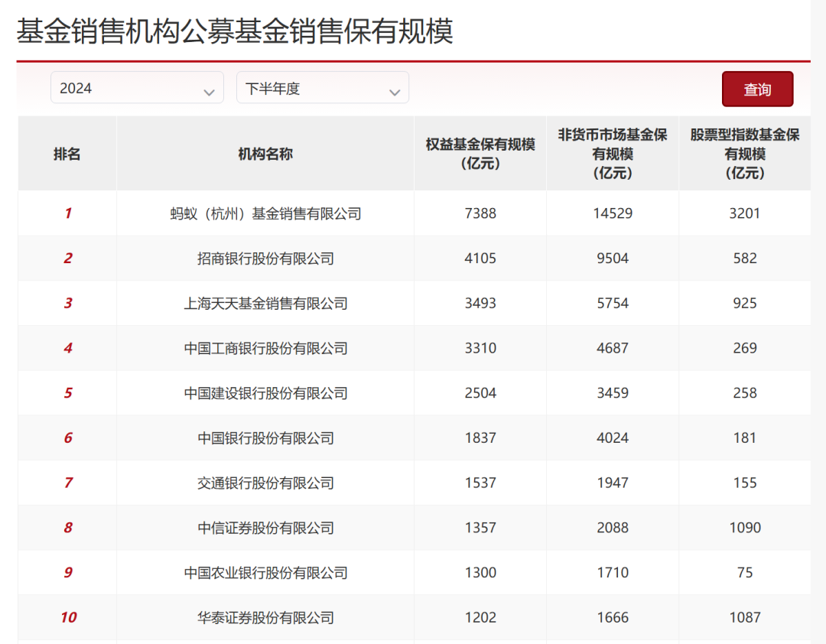Select the 中信证券股份有限公司 entry
The width and height of the screenshot is (826, 644).
pos(265,528)
